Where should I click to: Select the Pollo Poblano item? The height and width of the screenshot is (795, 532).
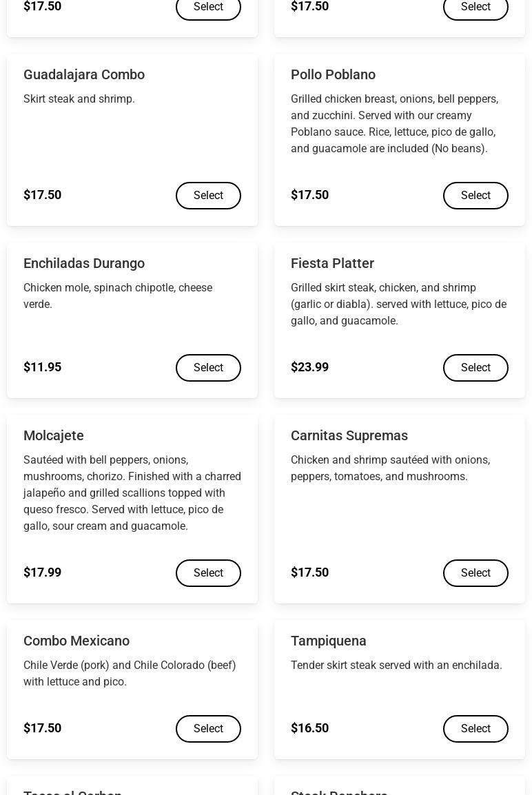(x=475, y=195)
